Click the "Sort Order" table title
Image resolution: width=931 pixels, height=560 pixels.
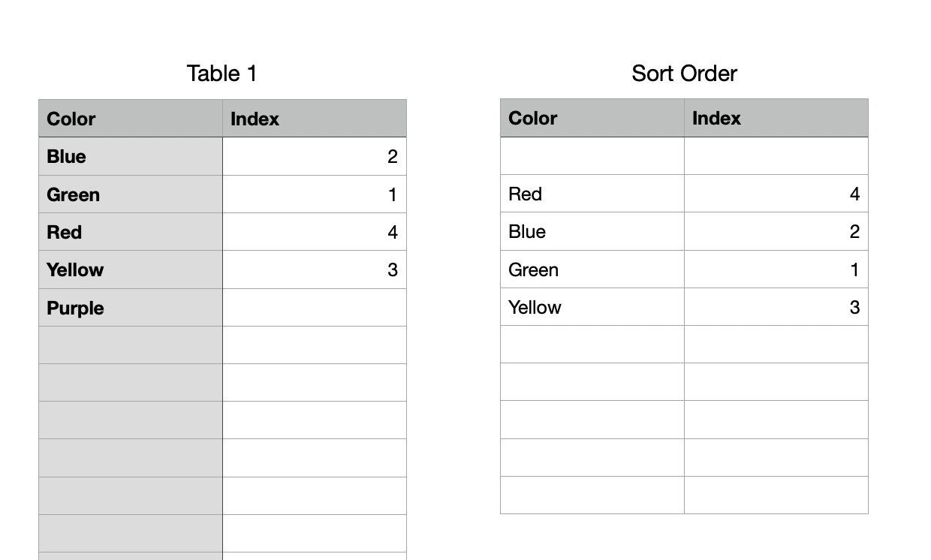point(684,74)
